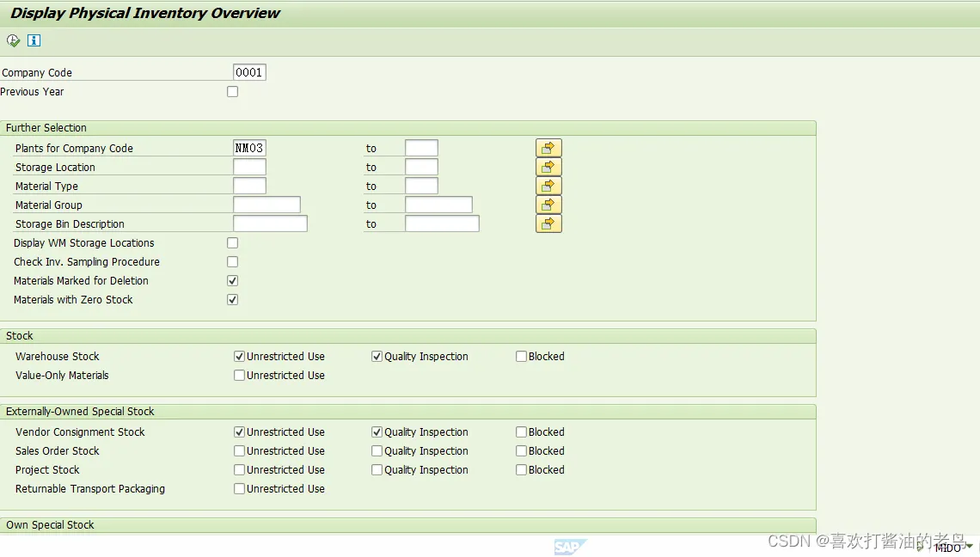Check Project Stock Unrestricted Use
The image size is (980, 557).
(x=239, y=469)
